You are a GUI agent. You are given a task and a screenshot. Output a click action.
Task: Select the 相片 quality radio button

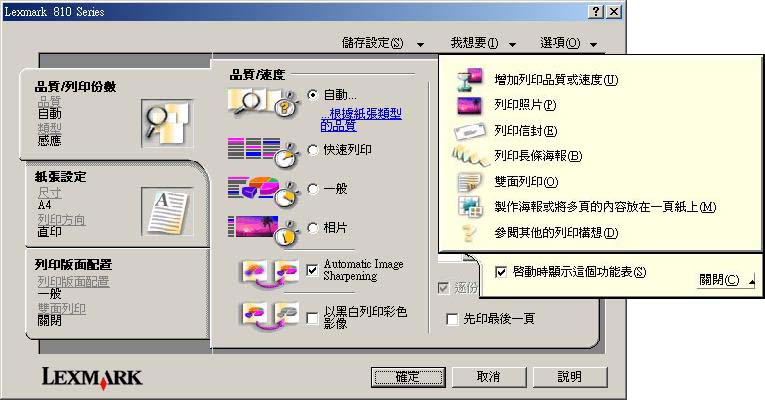tap(313, 228)
